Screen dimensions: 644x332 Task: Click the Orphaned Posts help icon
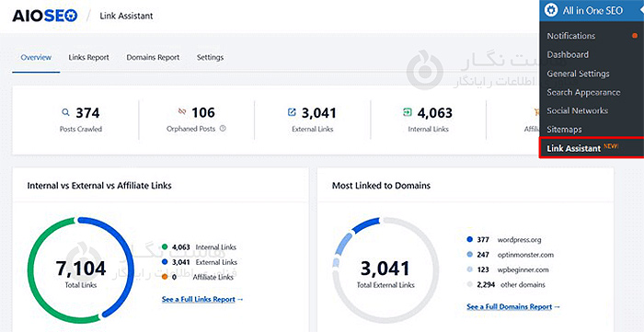coord(223,129)
